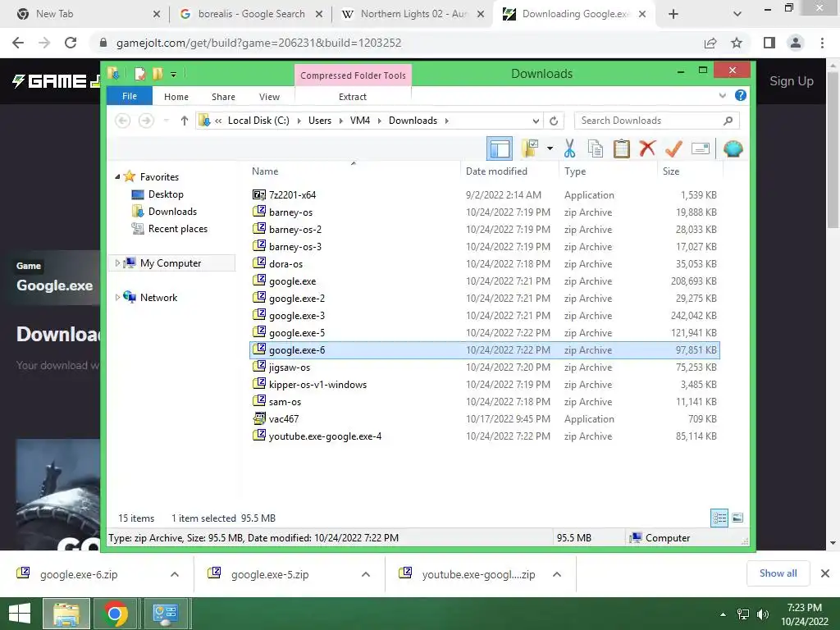Open Chrome from the Windows taskbar
Image resolution: width=840 pixels, height=630 pixels.
(x=115, y=614)
